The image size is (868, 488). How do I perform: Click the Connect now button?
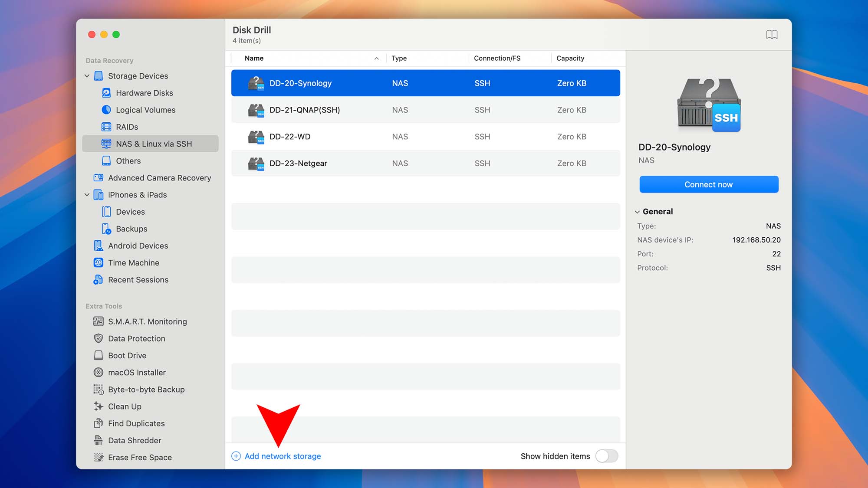click(x=709, y=184)
